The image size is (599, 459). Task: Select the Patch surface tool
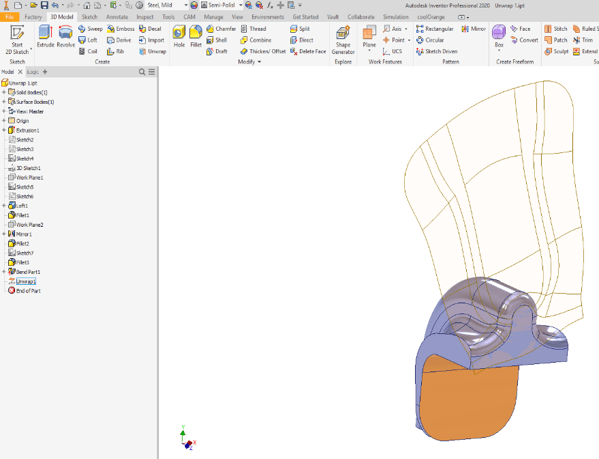tap(556, 40)
